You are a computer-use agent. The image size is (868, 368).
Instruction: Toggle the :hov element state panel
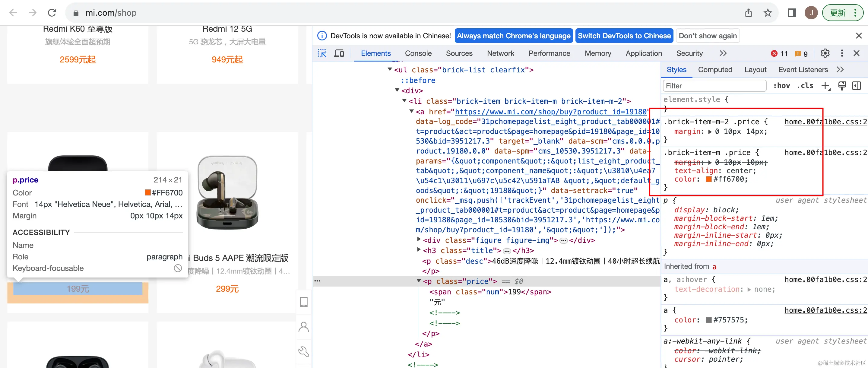pyautogui.click(x=781, y=86)
